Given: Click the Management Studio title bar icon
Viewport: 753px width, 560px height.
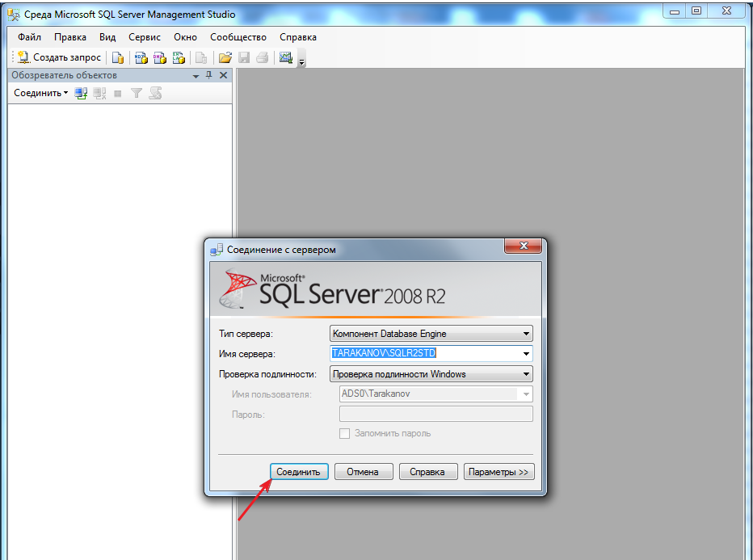Looking at the screenshot, I should [14, 15].
